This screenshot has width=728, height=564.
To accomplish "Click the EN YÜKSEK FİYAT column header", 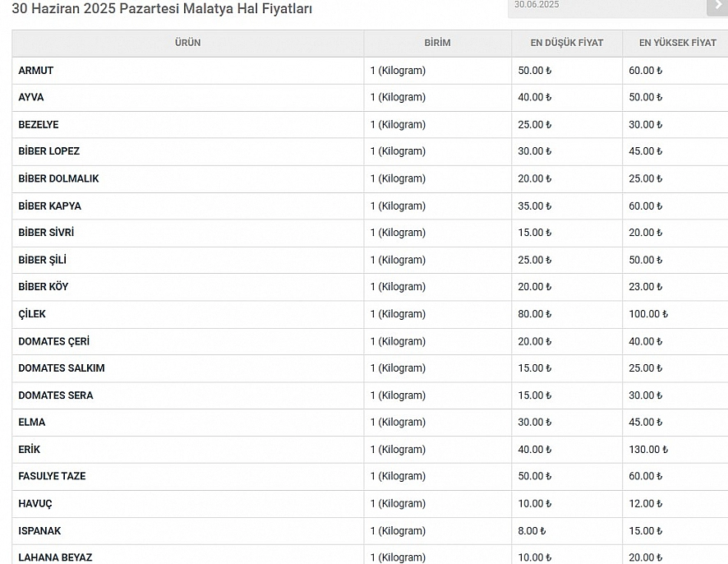I will pos(677,43).
